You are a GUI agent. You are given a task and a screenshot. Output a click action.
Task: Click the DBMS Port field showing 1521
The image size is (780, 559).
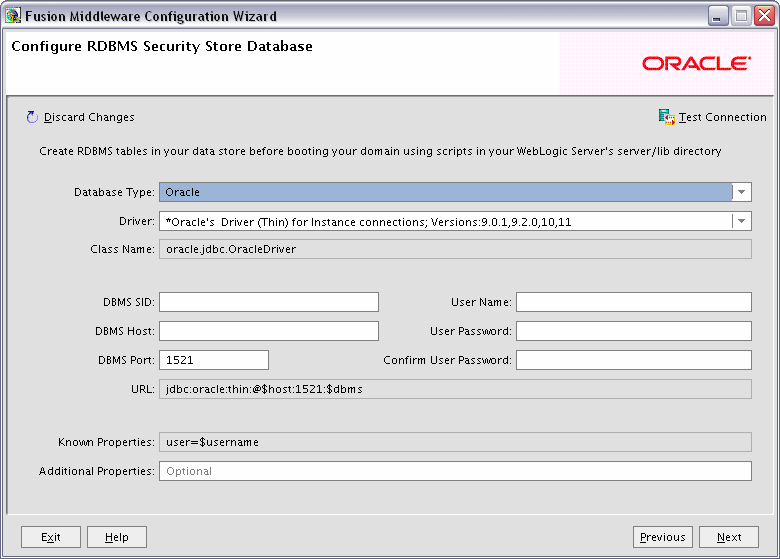(x=214, y=360)
